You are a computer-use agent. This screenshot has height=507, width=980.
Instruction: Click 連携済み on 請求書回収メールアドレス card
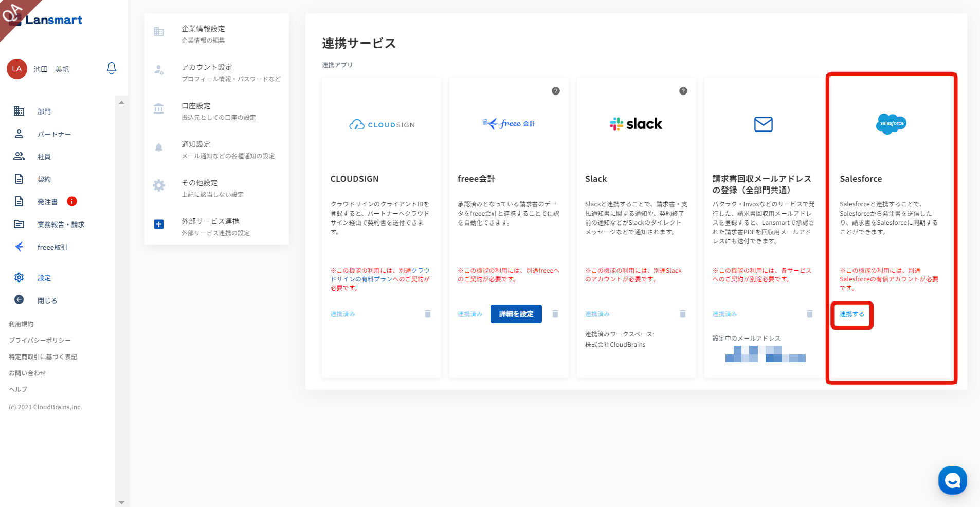(x=725, y=314)
